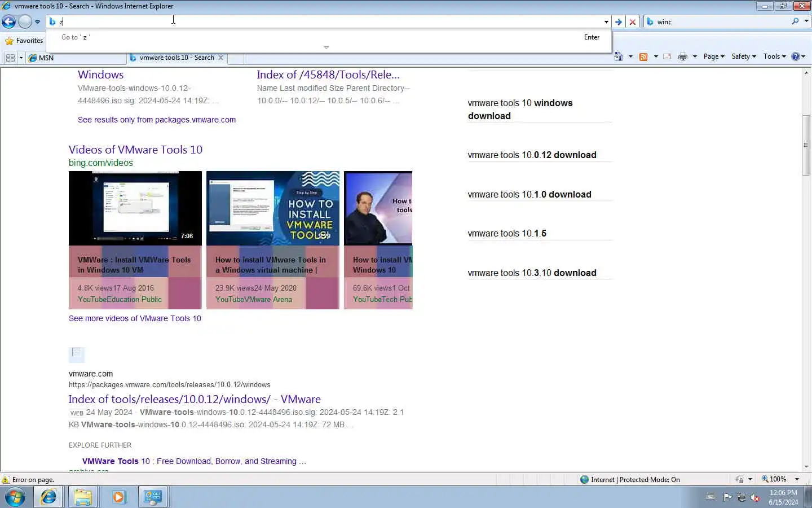Viewport: 812px width, 508px height.
Task: Click the Action Center flag icon
Action: [727, 497]
